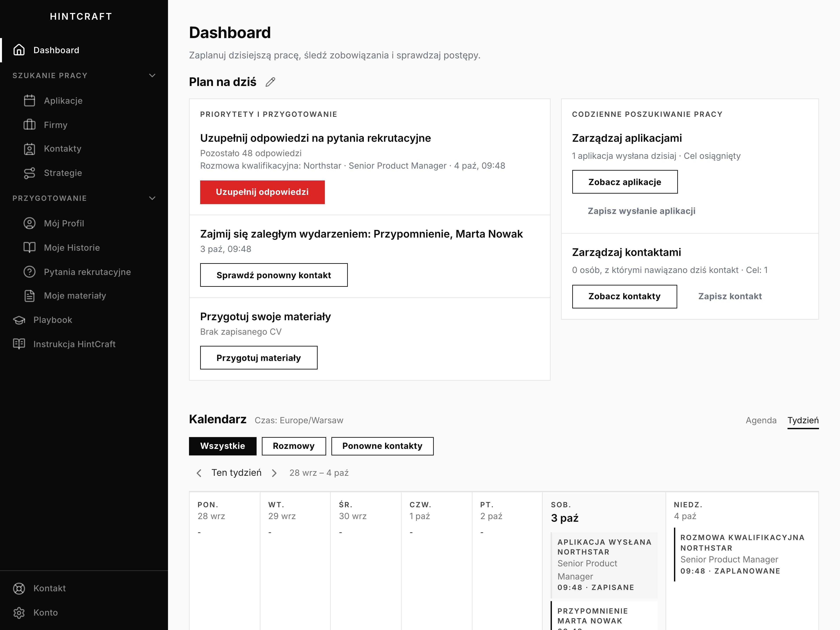Click the red Uzupełnij odpowiedzi button
The height and width of the screenshot is (630, 840).
(x=262, y=192)
